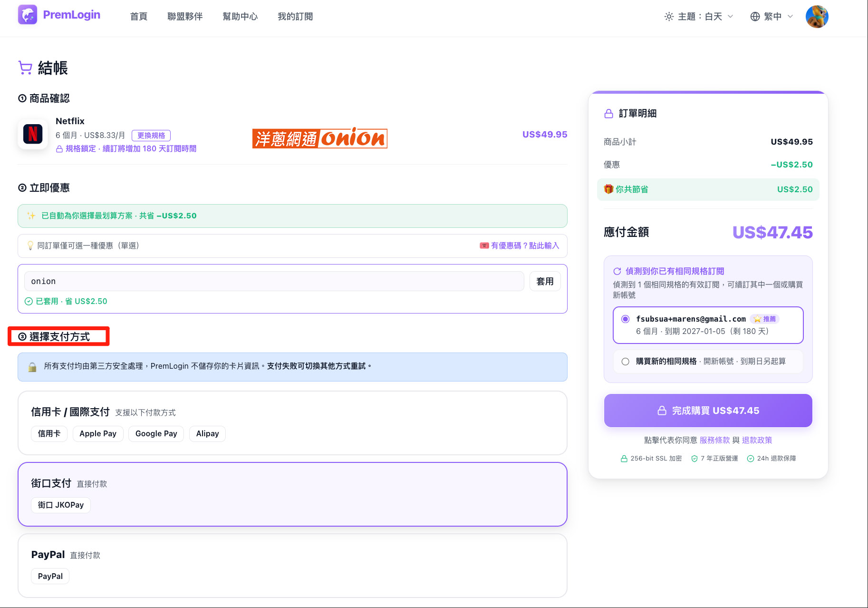This screenshot has width=868, height=608.
Task: Open 幫助中心 navigation item
Action: (240, 17)
